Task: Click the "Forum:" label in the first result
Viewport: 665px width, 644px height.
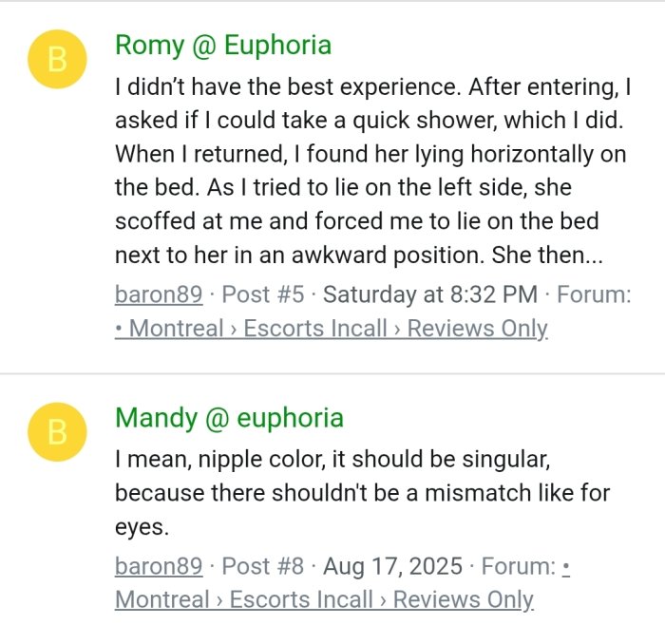Action: tap(594, 294)
